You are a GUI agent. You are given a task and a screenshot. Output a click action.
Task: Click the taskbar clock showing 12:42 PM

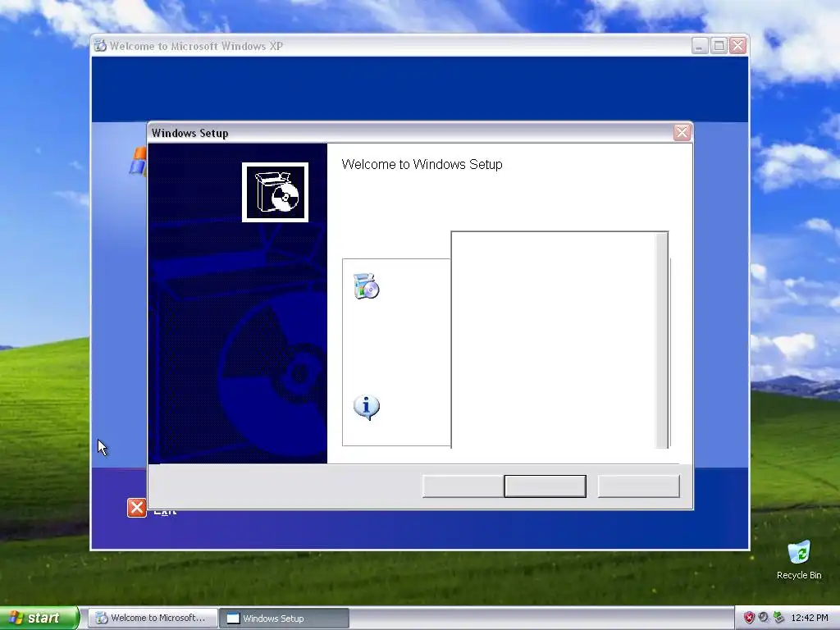809,618
